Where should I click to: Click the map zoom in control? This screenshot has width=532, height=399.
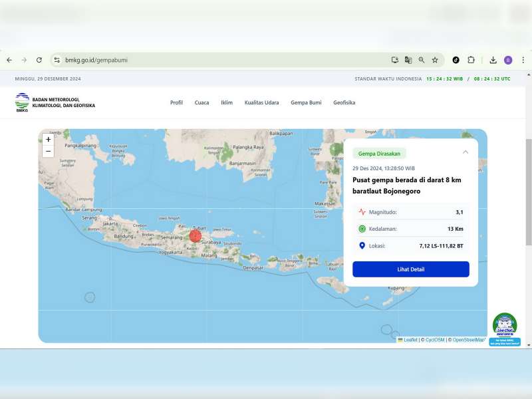pos(47,140)
